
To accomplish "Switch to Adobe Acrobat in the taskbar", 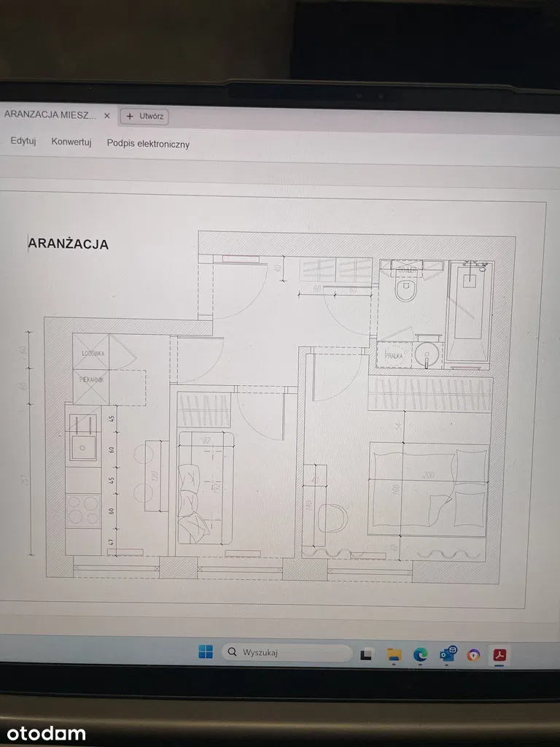I will 500,655.
